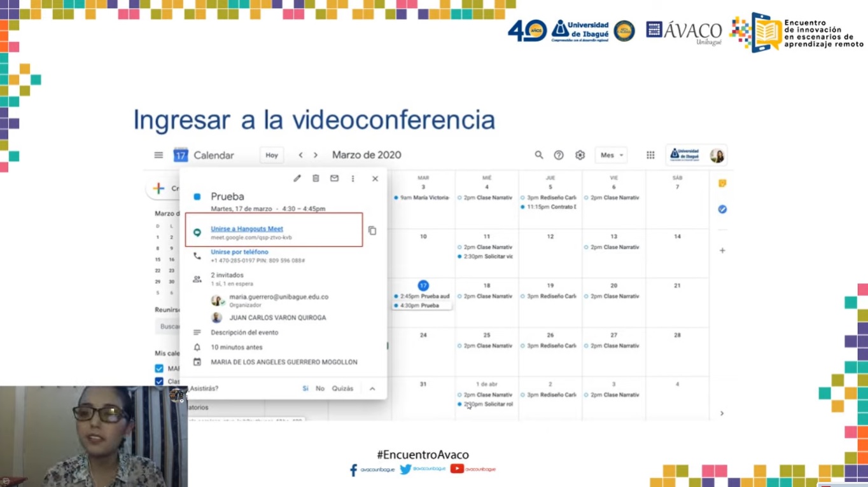Click the Hoy button
The width and height of the screenshot is (868, 487).
coord(272,155)
